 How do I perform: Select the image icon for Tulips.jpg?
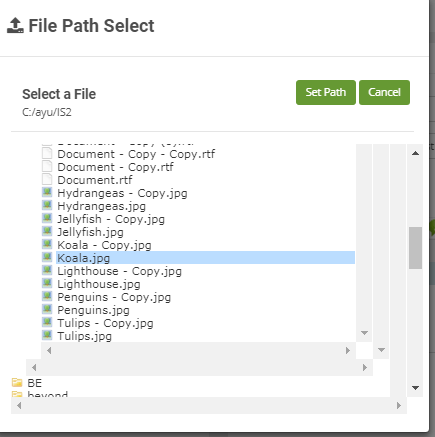[x=47, y=336]
